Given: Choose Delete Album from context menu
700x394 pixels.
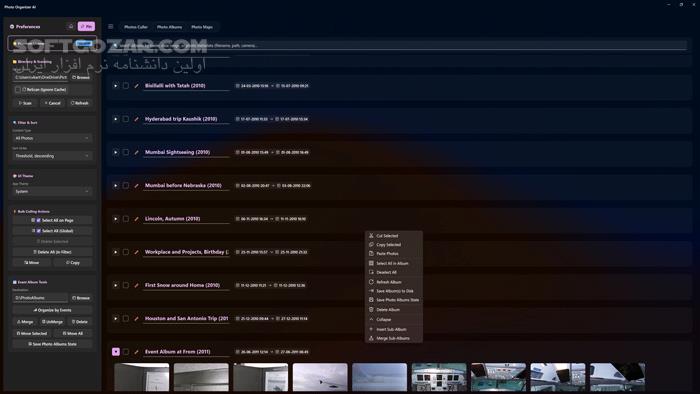Looking at the screenshot, I should tap(394, 310).
